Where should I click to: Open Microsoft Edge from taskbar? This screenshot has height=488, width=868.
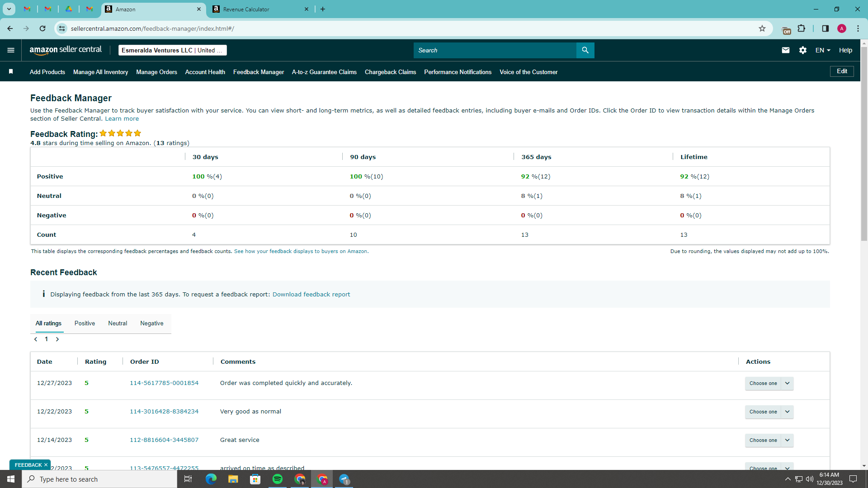(x=211, y=479)
